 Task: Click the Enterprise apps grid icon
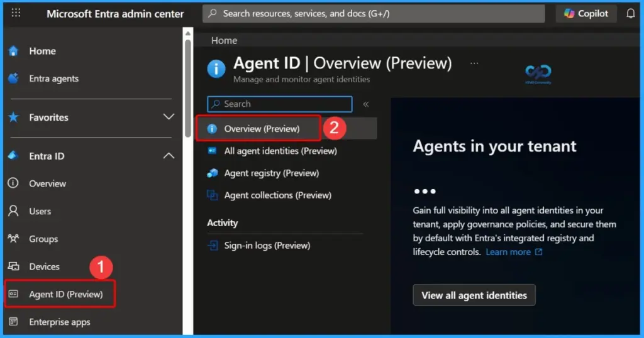tap(13, 321)
